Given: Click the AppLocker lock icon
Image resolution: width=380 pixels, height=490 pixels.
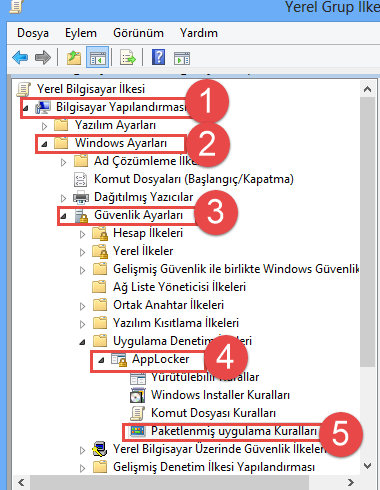Looking at the screenshot, I should click(119, 360).
